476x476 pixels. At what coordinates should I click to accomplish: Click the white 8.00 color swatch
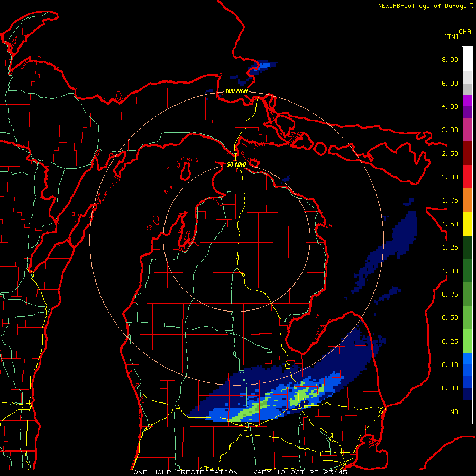click(467, 59)
